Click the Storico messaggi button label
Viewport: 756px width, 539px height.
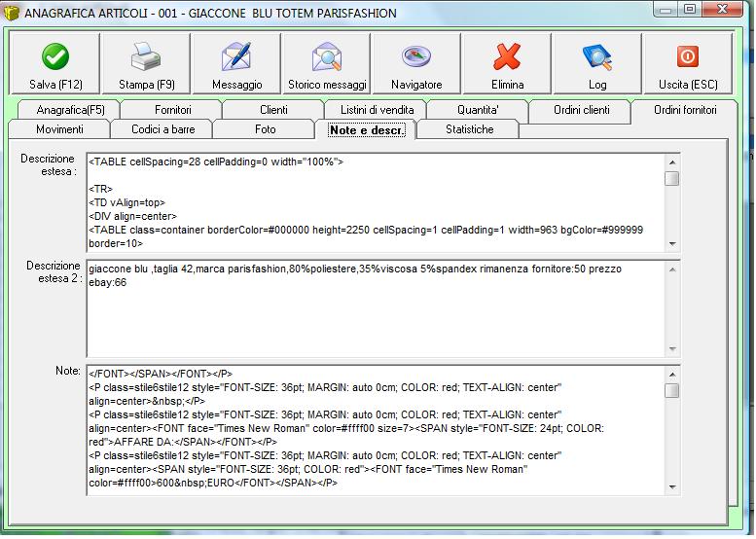(x=327, y=85)
